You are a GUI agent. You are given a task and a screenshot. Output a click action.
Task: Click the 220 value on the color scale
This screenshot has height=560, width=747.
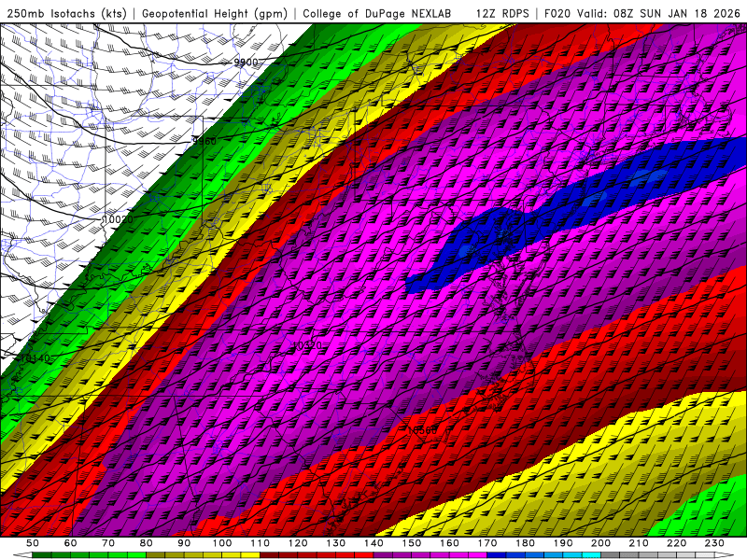[677, 543]
